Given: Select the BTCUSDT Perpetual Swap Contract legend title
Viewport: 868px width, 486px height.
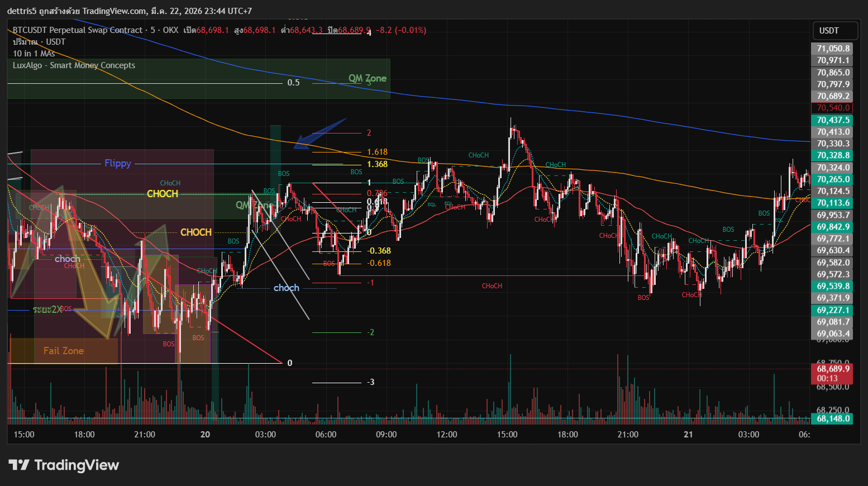Looking at the screenshot, I should 78,30.
